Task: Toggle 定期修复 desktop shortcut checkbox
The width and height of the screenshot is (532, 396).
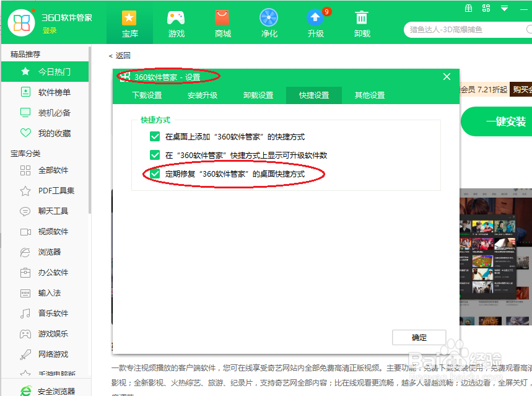Action: [x=155, y=174]
